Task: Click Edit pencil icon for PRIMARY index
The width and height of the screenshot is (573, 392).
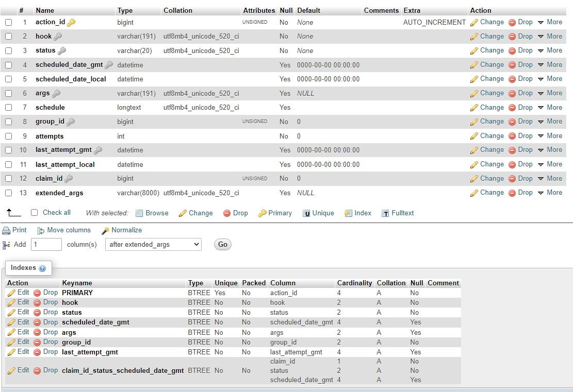Action: click(11, 293)
